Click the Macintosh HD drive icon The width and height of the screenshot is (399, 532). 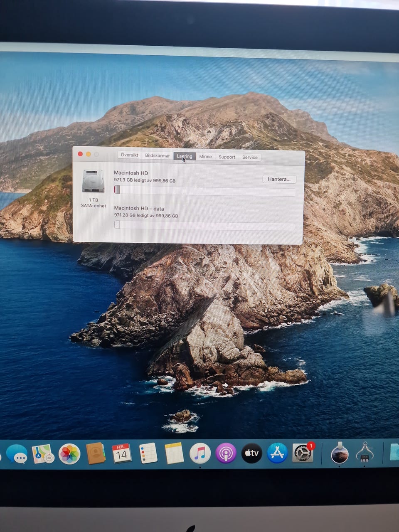tap(93, 181)
